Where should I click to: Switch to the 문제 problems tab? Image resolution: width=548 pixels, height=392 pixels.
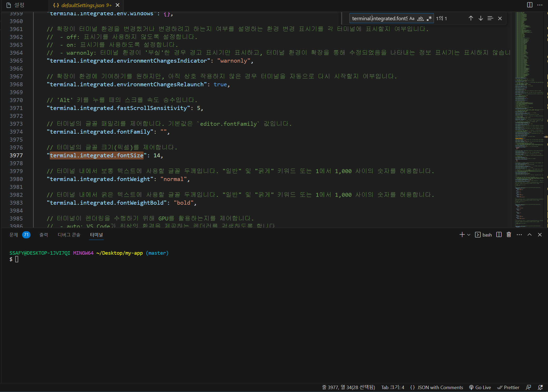[14, 235]
